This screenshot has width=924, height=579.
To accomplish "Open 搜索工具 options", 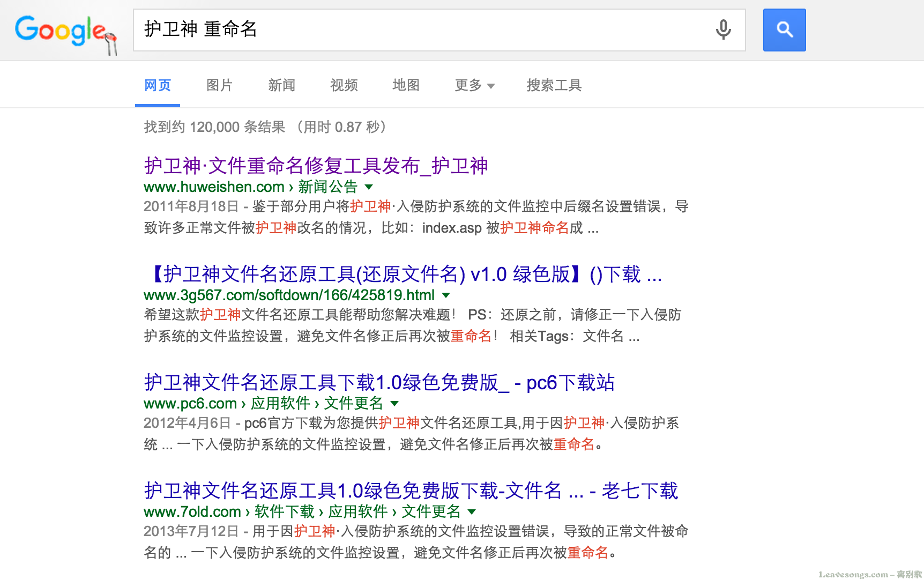I will pos(554,85).
